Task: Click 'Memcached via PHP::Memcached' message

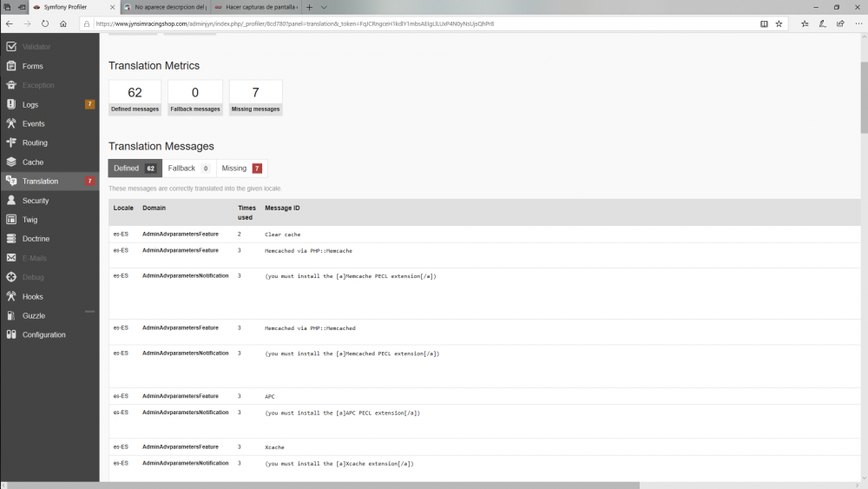Action: pyautogui.click(x=310, y=328)
